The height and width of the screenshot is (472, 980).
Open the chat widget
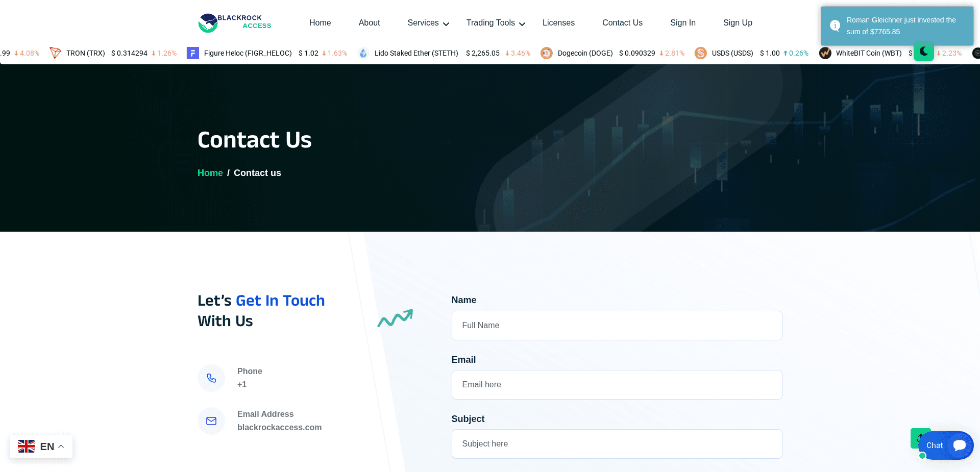point(945,445)
